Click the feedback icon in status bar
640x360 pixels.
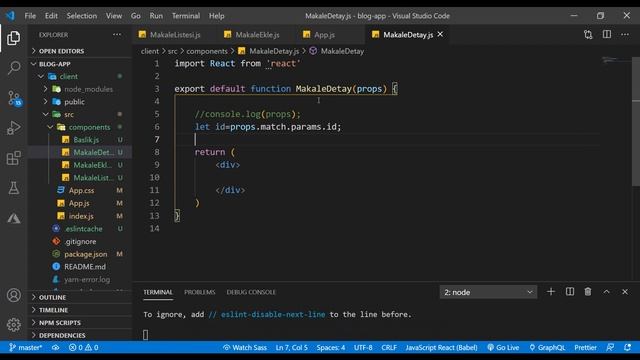610,347
